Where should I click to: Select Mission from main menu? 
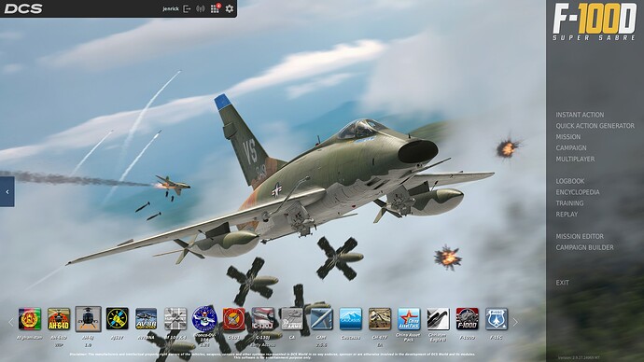[x=568, y=136]
